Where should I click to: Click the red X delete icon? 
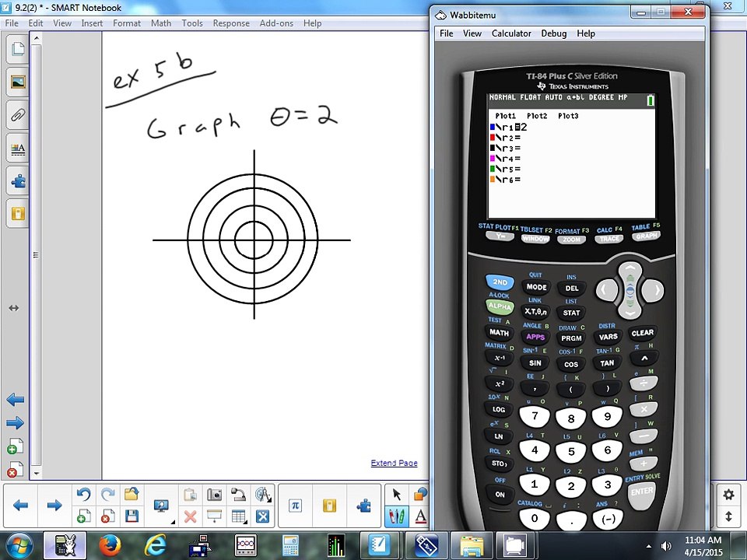tap(190, 516)
